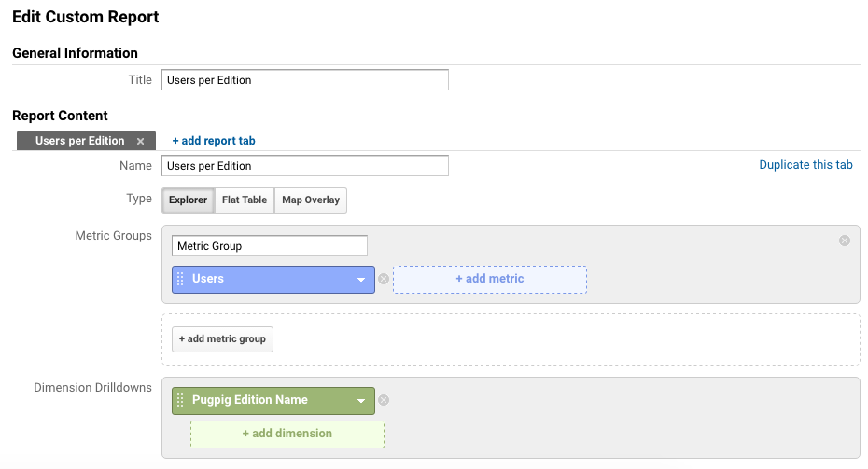Grab the drag handle on Users metric
Image resolution: width=868 pixels, height=469 pixels.
click(x=180, y=279)
